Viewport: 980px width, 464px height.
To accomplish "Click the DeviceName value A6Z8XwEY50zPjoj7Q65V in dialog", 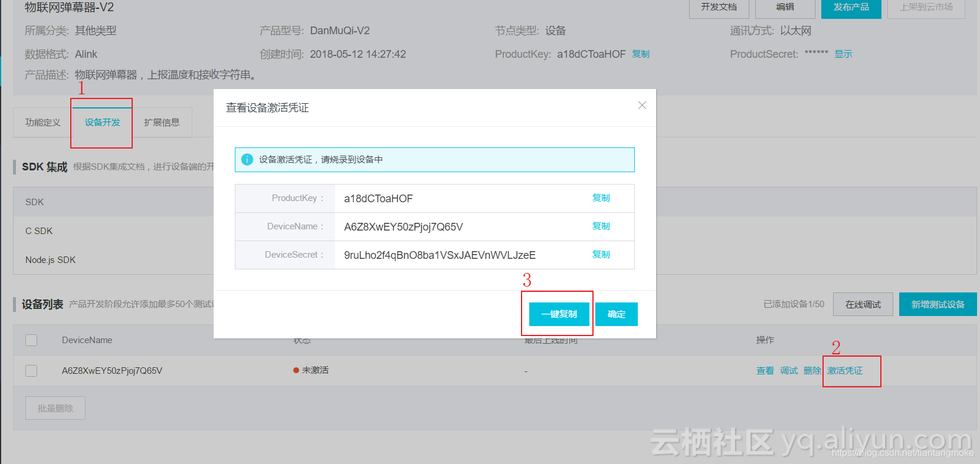I will click(x=404, y=227).
